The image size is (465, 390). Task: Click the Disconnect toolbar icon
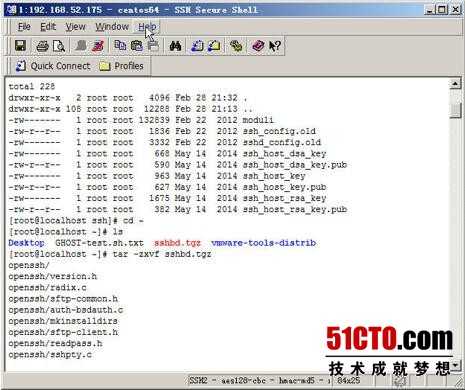98,46
